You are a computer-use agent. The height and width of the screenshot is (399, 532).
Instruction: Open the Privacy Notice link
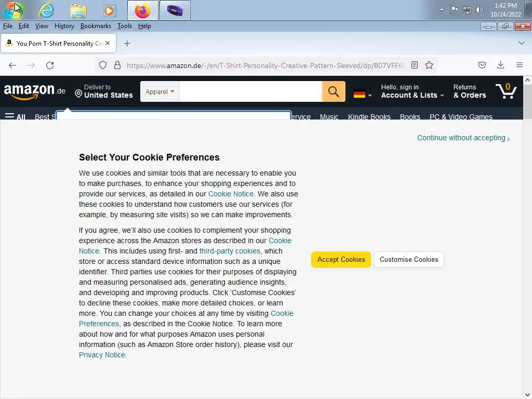[x=103, y=355]
